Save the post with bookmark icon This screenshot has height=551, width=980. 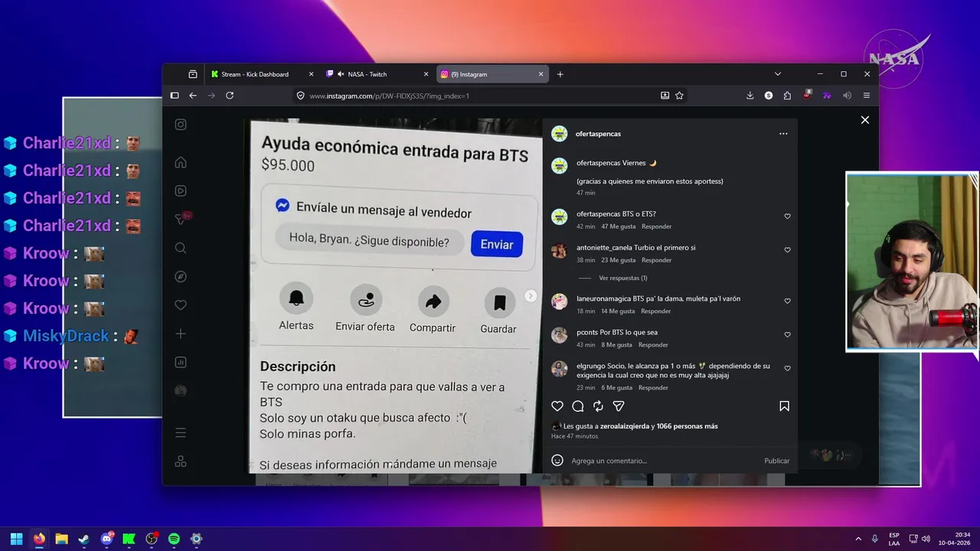click(x=784, y=406)
